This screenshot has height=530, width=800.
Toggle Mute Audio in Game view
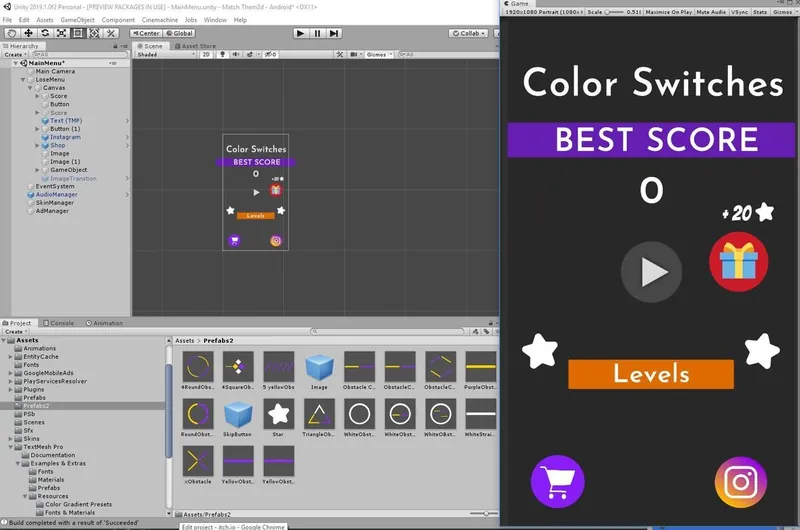click(x=711, y=12)
